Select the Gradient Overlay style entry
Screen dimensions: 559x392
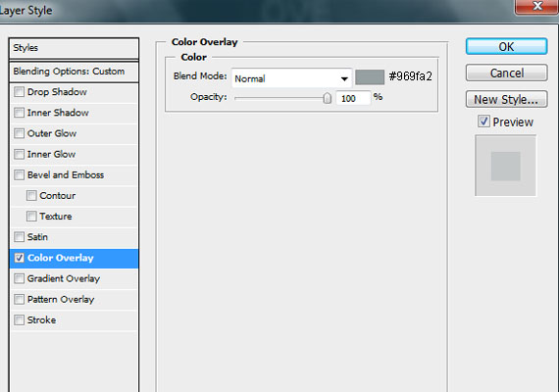pyautogui.click(x=75, y=278)
